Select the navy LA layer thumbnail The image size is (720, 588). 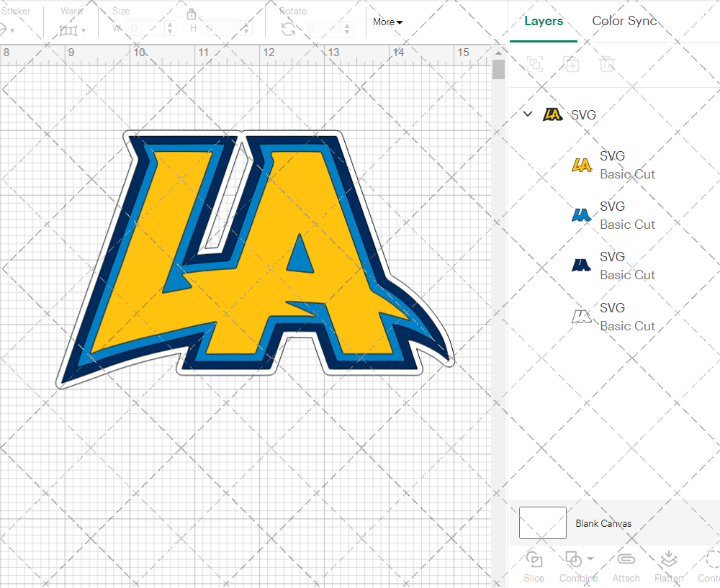click(581, 266)
